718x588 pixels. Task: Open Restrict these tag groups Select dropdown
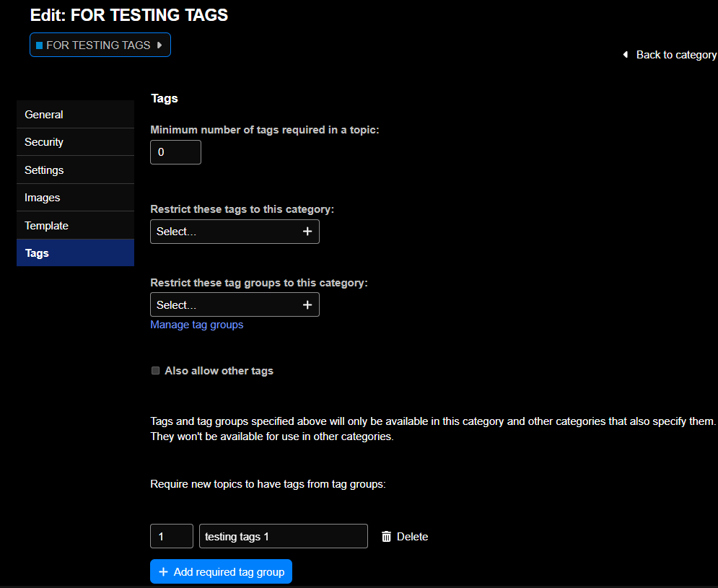235,305
